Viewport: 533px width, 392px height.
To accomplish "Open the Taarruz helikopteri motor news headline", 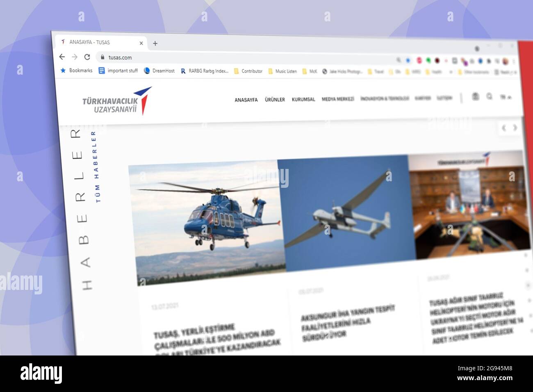I will [477, 318].
